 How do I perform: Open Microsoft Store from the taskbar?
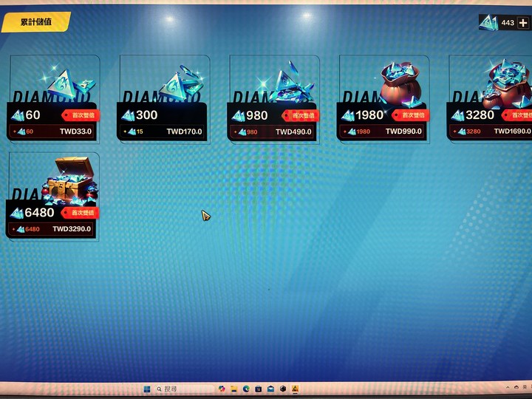coord(258,389)
